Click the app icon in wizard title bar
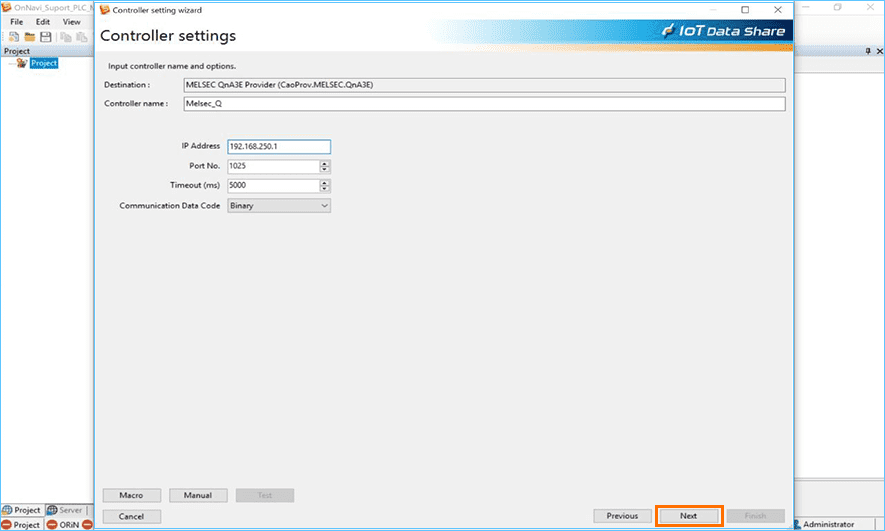Viewport: 885px width, 531px height. coord(104,10)
